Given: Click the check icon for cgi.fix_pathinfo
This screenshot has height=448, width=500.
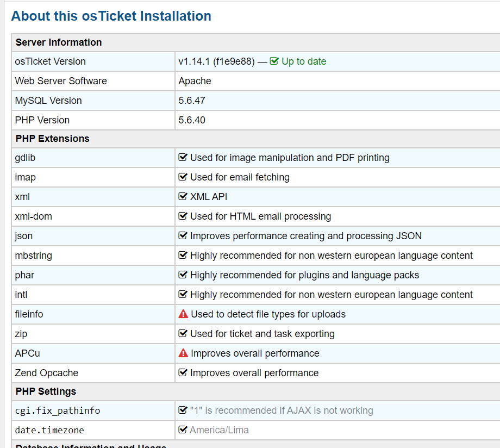Looking at the screenshot, I should (x=183, y=410).
